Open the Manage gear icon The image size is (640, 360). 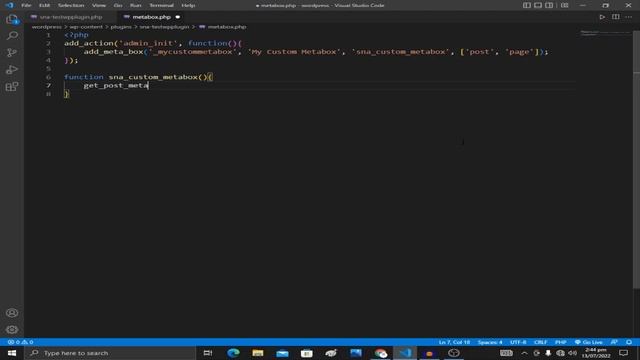[x=12, y=329]
